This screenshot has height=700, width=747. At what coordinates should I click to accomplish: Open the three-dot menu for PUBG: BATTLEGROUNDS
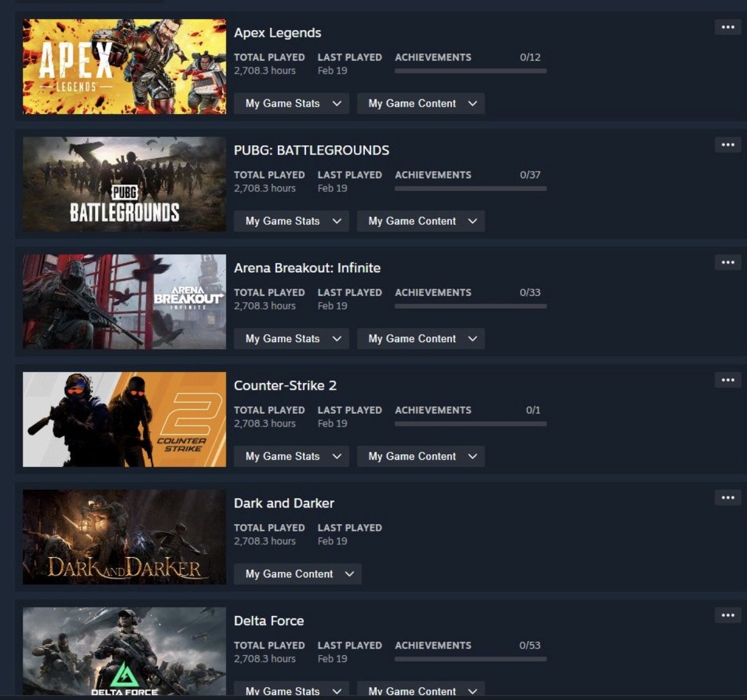point(728,145)
